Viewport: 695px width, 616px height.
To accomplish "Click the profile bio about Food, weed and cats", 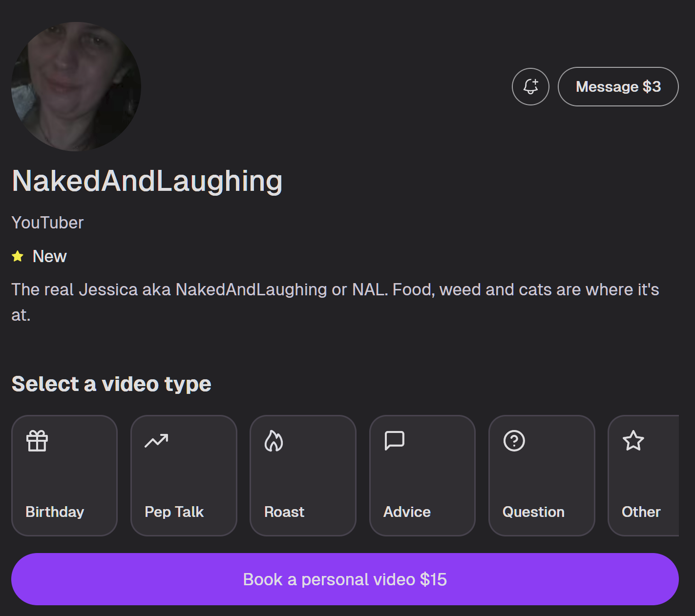I will [x=335, y=302].
